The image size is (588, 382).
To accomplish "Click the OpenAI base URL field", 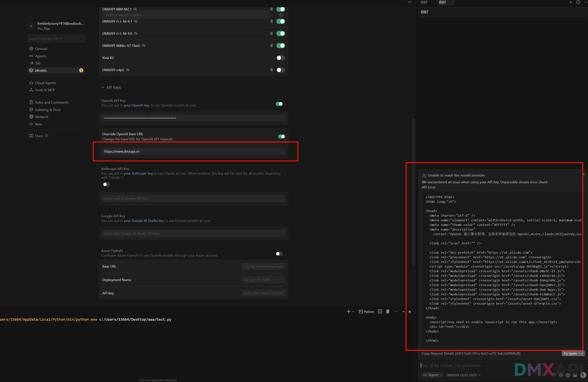I will [193, 151].
